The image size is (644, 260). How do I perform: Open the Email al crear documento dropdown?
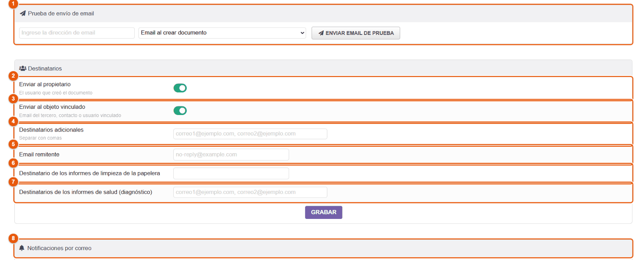tap(222, 33)
